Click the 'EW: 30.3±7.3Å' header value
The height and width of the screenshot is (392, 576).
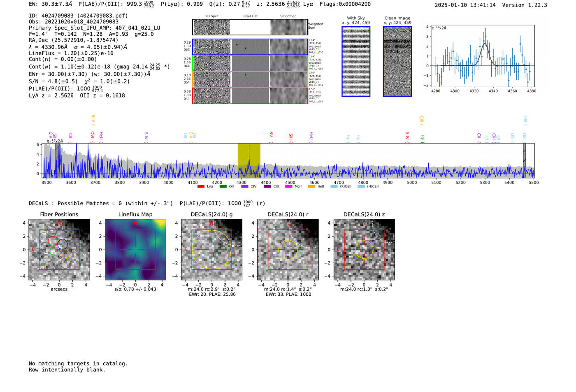click(x=51, y=4)
